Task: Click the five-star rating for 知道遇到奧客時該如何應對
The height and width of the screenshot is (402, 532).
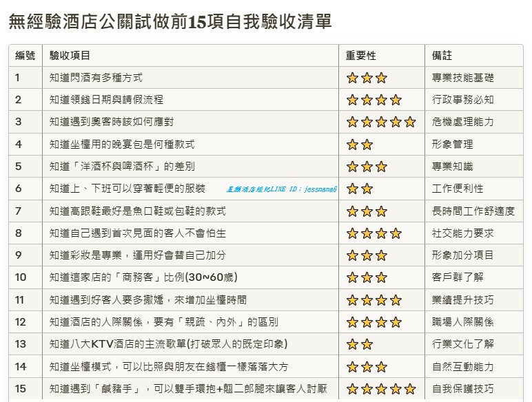Action: pyautogui.click(x=380, y=122)
